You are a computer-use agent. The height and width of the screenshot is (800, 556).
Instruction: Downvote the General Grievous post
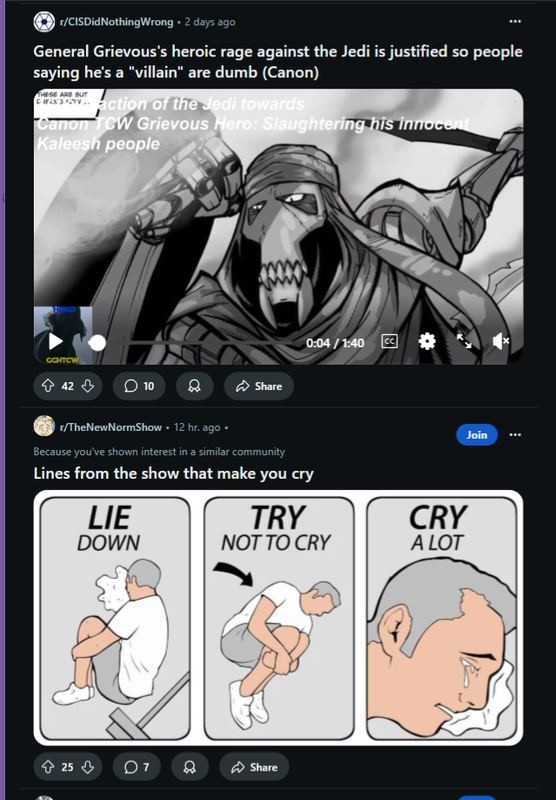88,386
